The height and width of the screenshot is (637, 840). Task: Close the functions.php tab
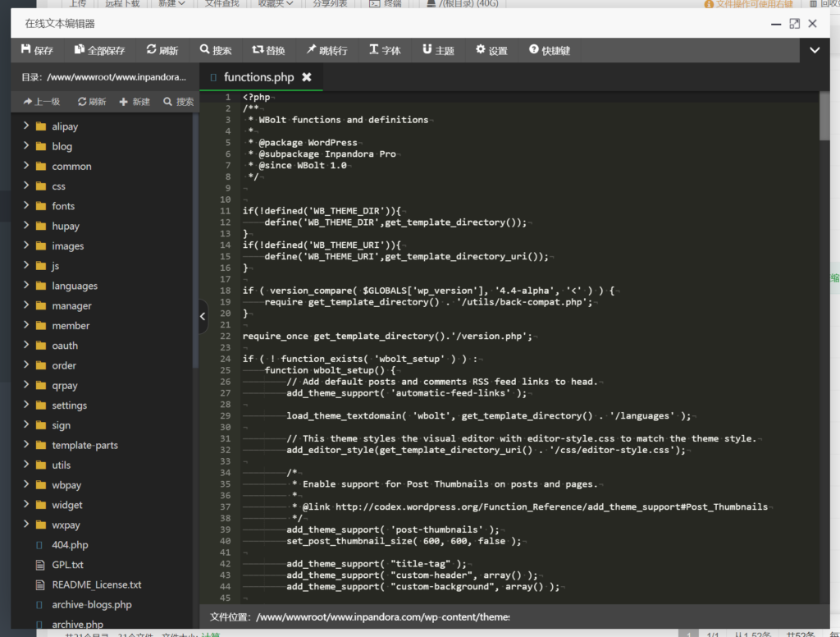307,77
